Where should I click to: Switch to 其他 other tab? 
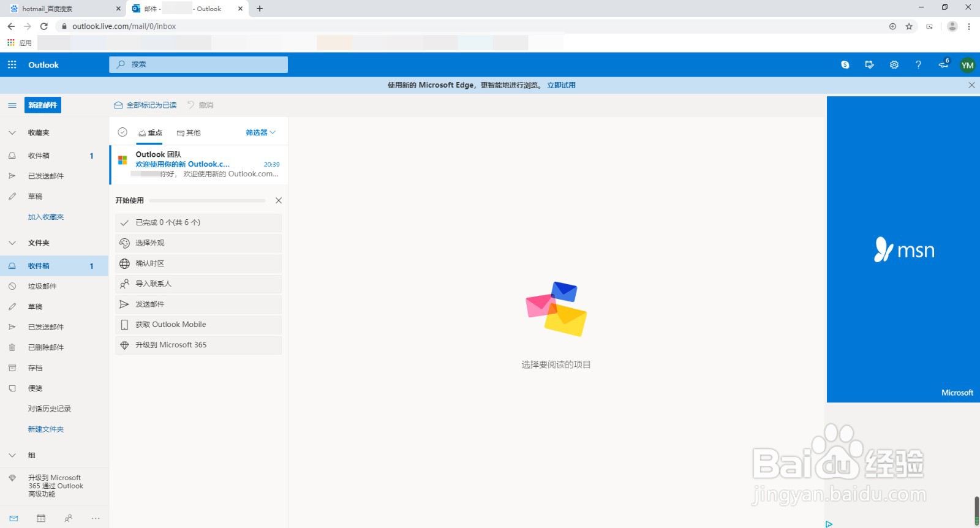(189, 133)
